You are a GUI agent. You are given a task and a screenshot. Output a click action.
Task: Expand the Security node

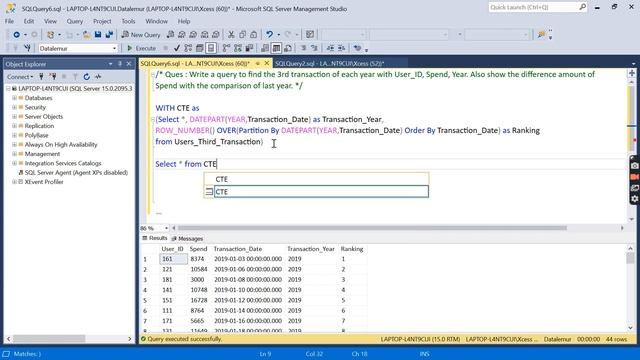click(x=15, y=107)
